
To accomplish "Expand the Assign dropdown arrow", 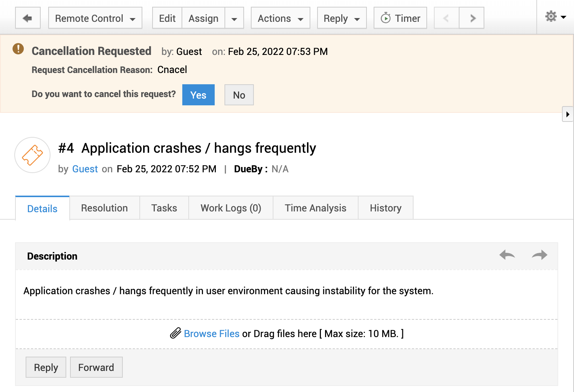I will click(234, 18).
